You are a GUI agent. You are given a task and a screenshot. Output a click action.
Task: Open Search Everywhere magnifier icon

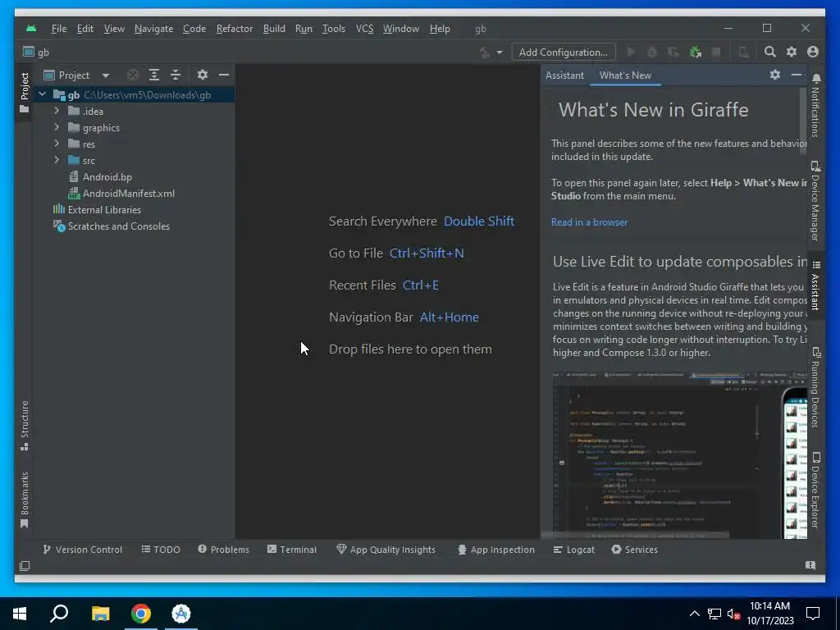[x=769, y=52]
